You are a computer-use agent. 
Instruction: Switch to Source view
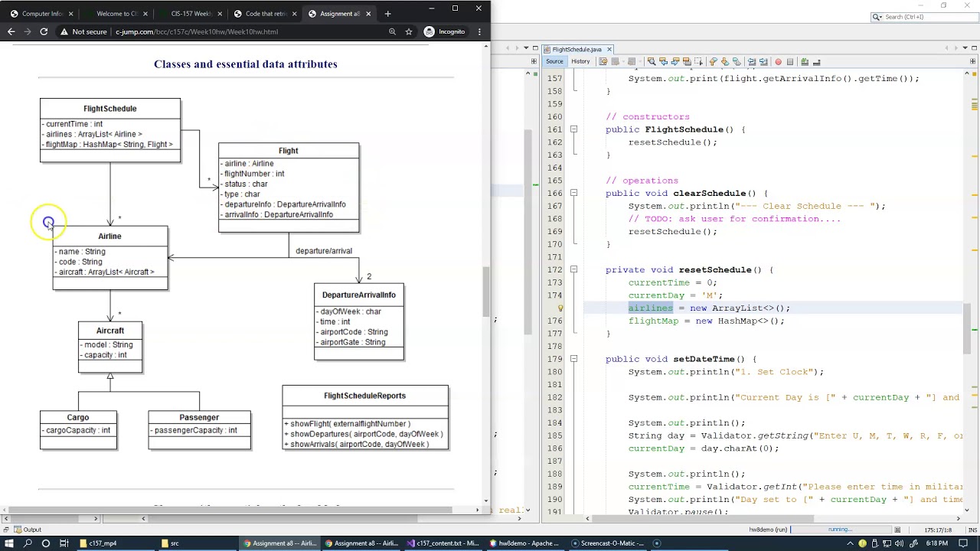(554, 61)
